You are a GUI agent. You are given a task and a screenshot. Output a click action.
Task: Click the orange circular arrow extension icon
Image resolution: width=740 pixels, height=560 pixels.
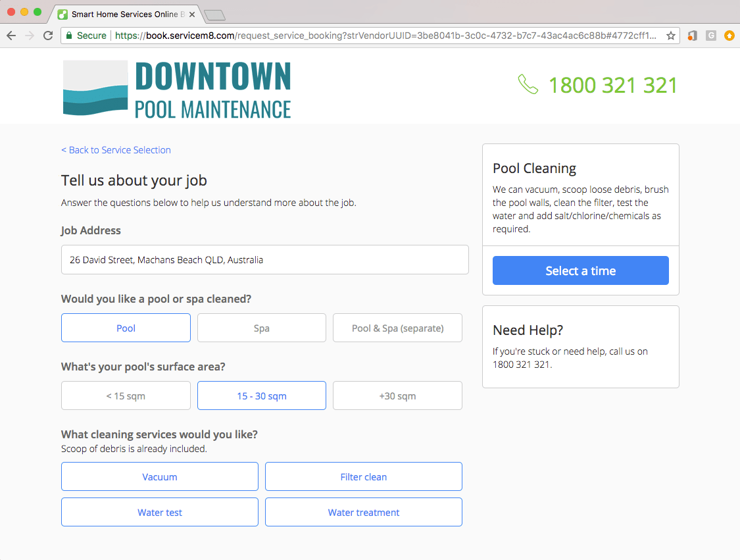tap(729, 36)
